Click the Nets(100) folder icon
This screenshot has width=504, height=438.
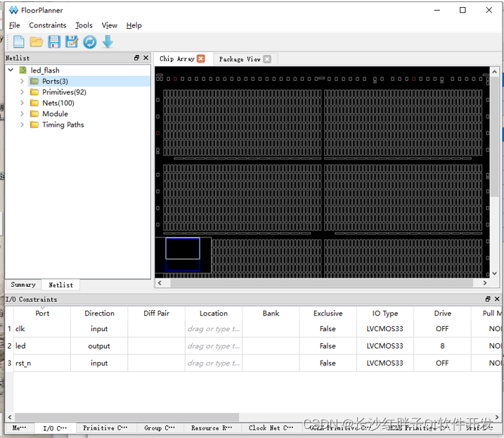pos(34,103)
